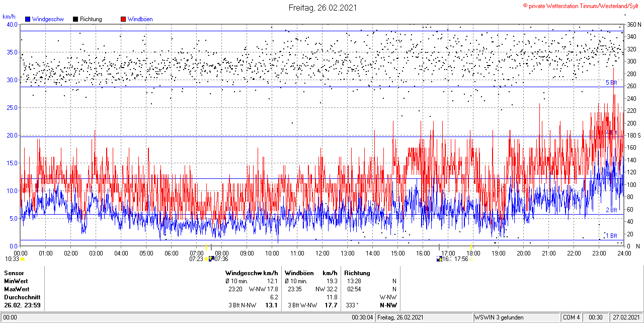Click the 07:23 sunrise time label

[x=196, y=260]
